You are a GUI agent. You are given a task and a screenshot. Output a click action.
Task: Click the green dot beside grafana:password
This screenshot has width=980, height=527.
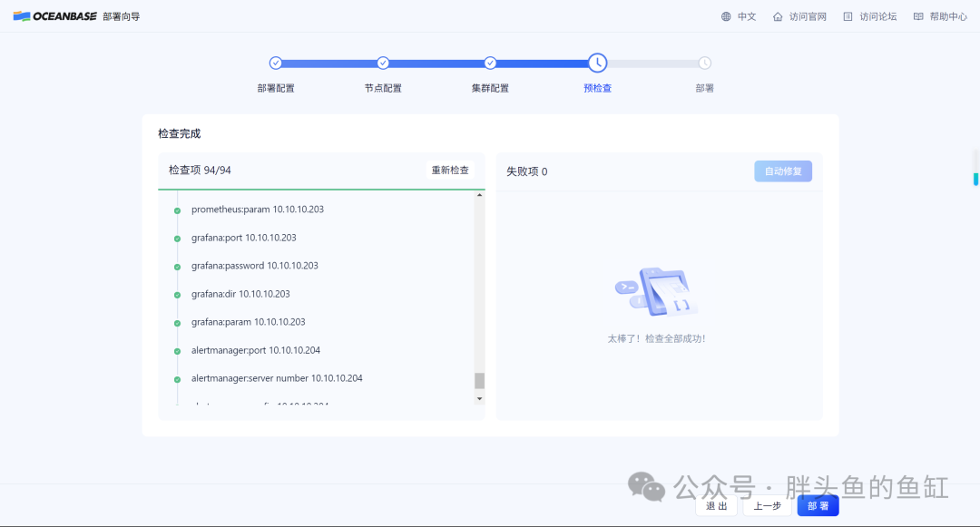pyautogui.click(x=178, y=267)
